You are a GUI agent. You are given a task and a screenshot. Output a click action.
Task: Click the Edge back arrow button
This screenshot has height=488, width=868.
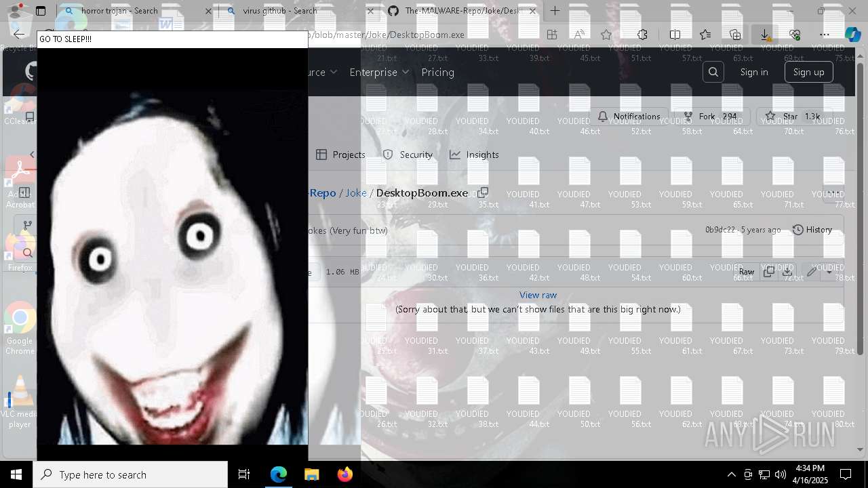(19, 35)
